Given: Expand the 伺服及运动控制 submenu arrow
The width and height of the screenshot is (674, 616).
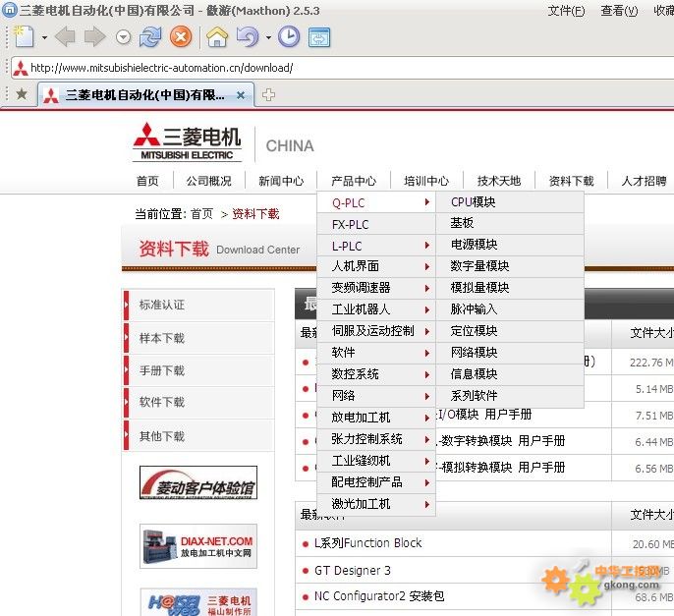Looking at the screenshot, I should 426,331.
